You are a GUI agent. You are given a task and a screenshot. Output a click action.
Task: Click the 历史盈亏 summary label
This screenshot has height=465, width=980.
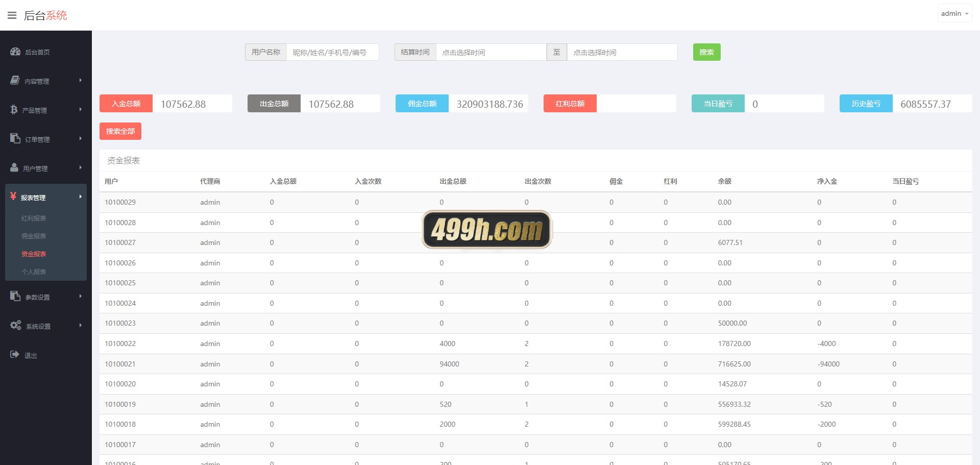[x=866, y=104]
